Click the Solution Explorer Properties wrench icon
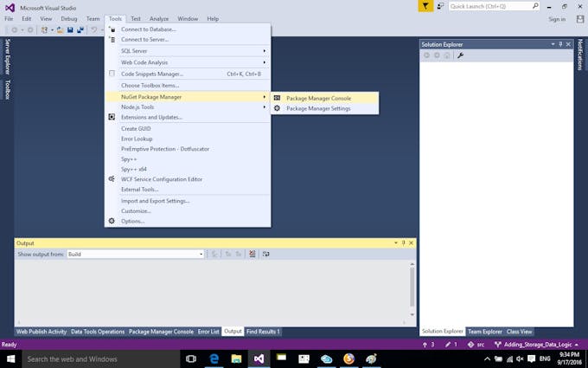Viewport: 588px width, 368px height. point(461,55)
